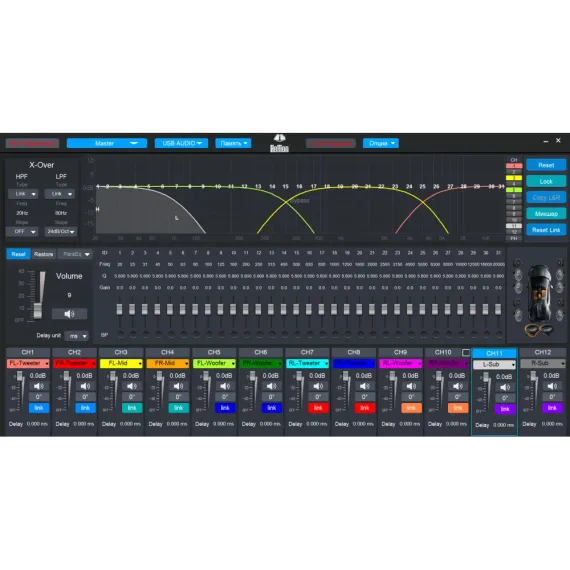The image size is (570, 570).
Task: Open the ParaEq mode dropdown
Action: tap(75, 254)
